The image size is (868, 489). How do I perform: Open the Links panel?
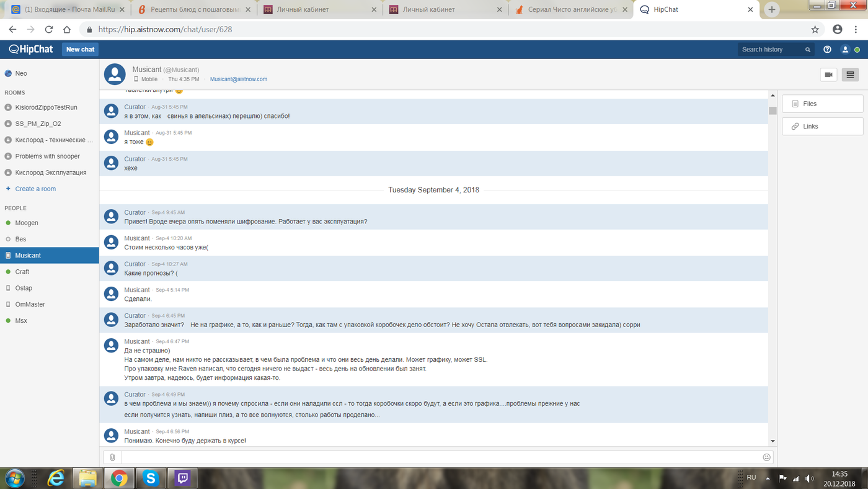point(822,126)
